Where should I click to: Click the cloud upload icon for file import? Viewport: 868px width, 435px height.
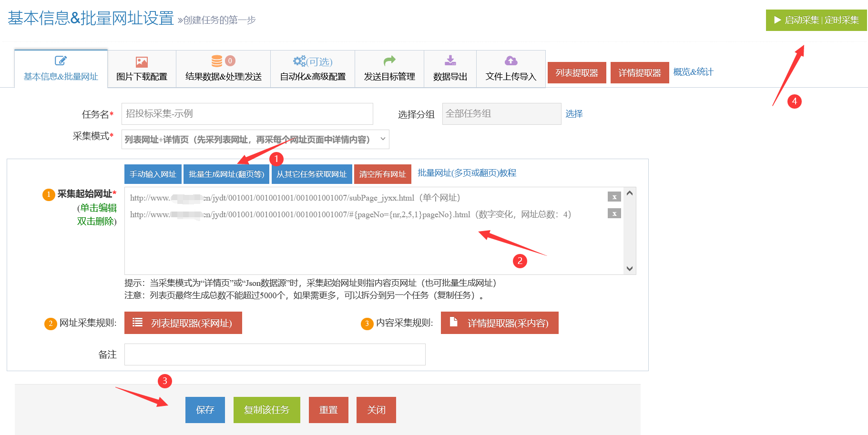coord(511,61)
